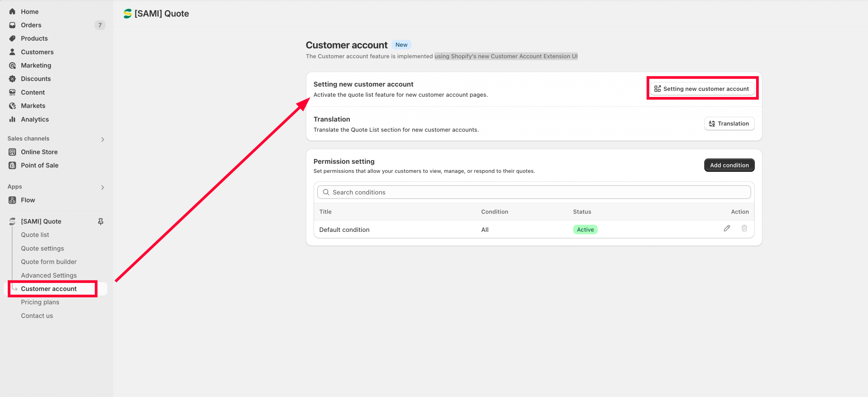Click the Content image icon
The image size is (868, 397).
[x=12, y=92]
